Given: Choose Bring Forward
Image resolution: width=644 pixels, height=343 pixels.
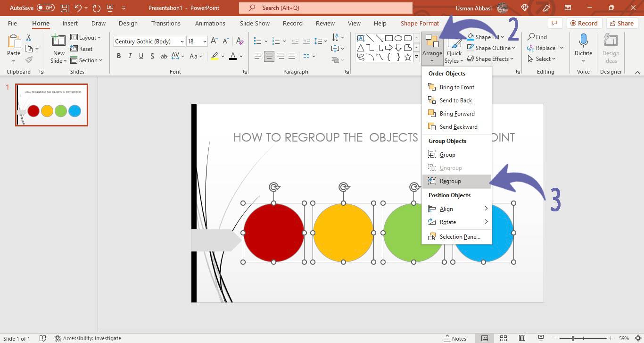Looking at the screenshot, I should click(457, 114).
